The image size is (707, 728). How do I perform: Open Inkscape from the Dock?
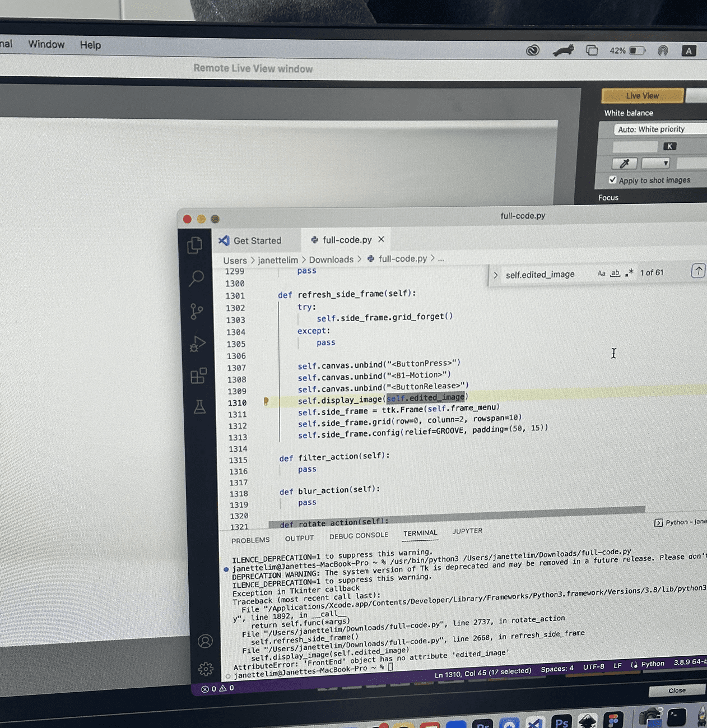pos(587,721)
